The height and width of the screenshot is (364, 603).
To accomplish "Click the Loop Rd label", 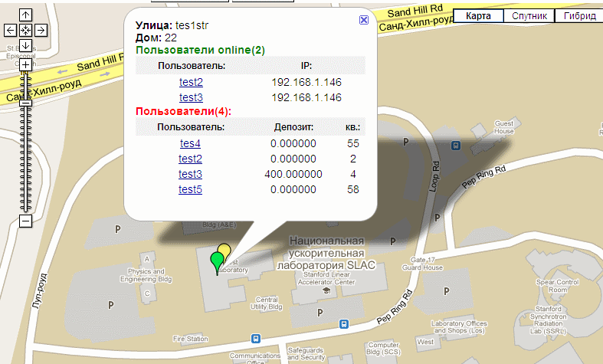I will pos(434,176).
